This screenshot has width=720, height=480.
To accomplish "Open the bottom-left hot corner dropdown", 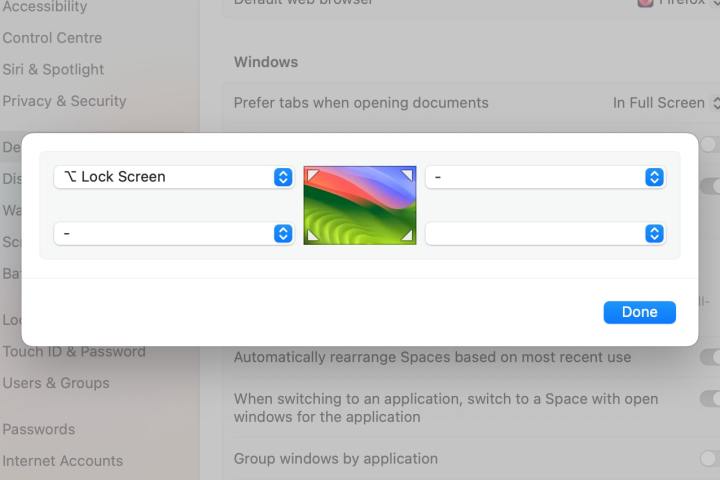I will 174,233.
